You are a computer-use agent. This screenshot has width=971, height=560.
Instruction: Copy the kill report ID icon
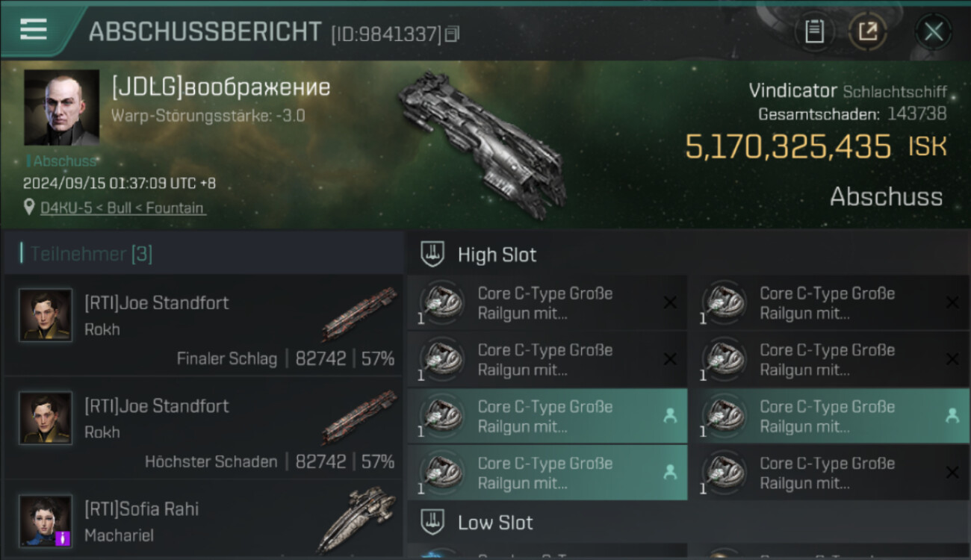pos(452,34)
